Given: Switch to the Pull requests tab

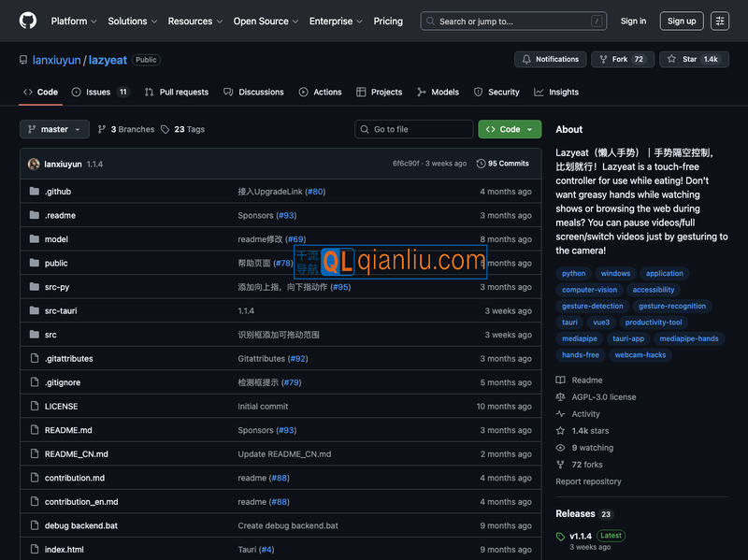Looking at the screenshot, I should pyautogui.click(x=177, y=92).
